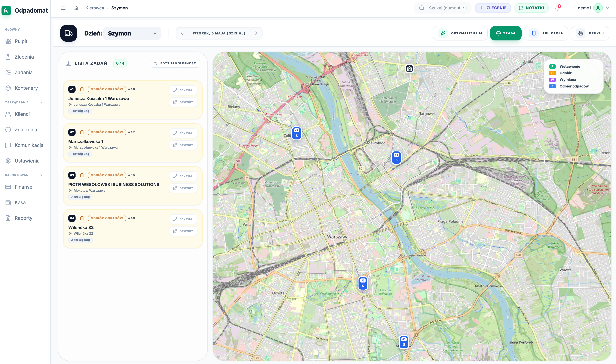Click the location pin under Wilenska 33

(70, 234)
